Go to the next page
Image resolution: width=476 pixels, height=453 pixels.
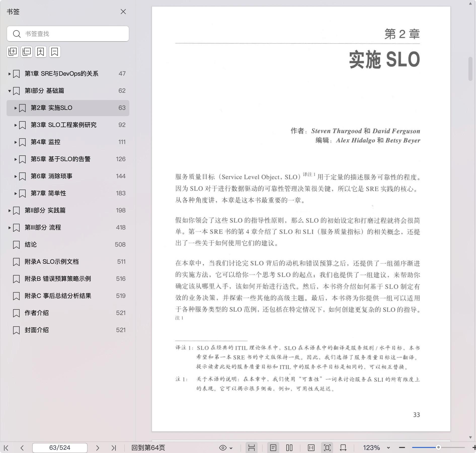click(98, 448)
